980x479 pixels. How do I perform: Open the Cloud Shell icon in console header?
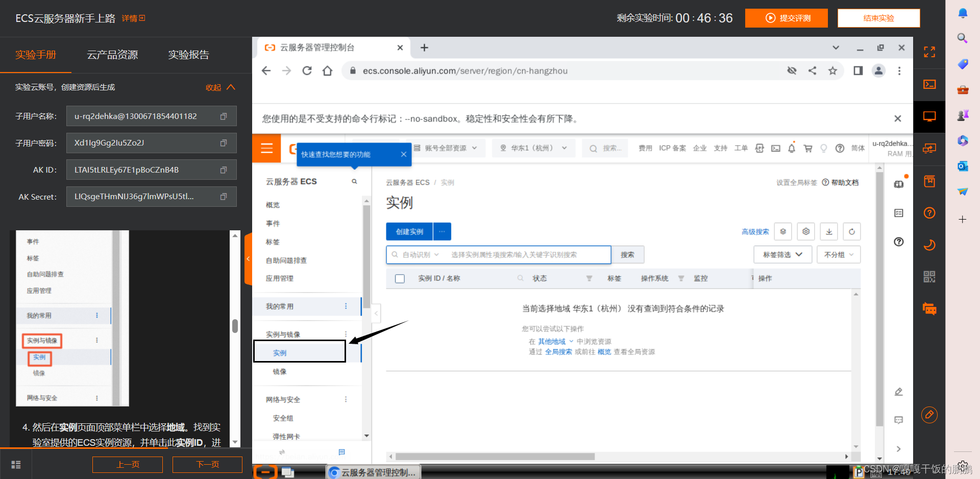[x=776, y=148]
